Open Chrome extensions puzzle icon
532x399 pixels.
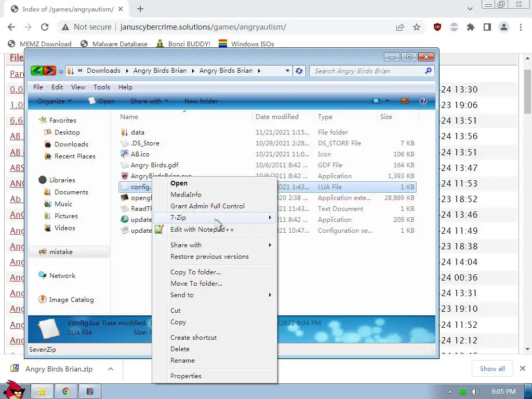(x=470, y=27)
